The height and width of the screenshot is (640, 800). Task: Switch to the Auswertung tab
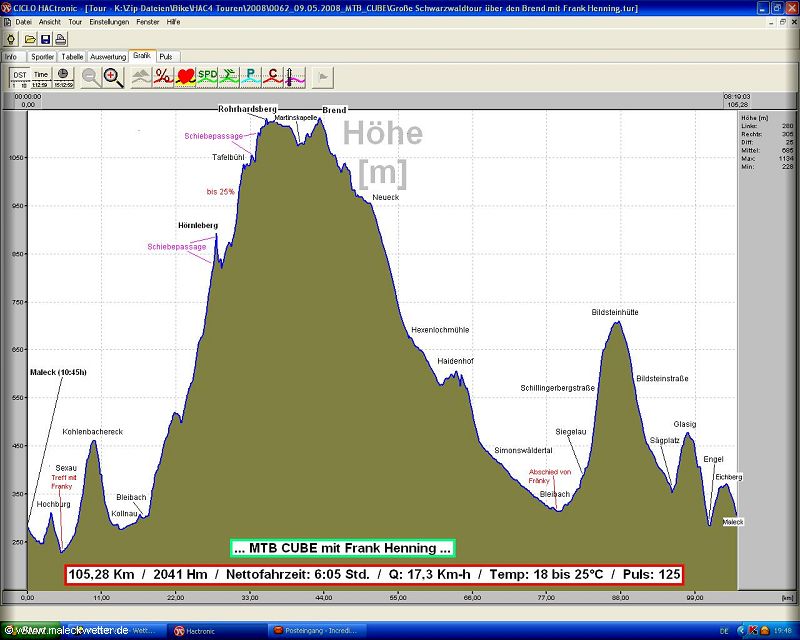(108, 57)
